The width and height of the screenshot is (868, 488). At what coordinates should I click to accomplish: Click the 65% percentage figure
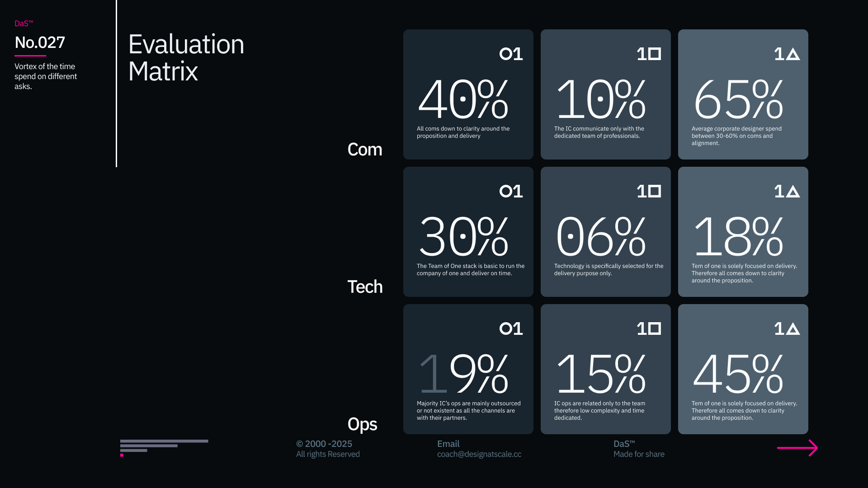[x=738, y=99]
